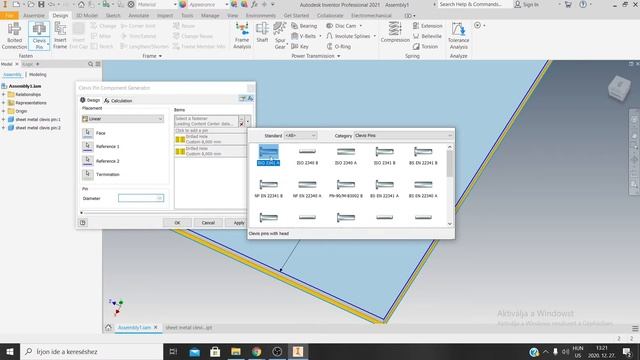
Task: Switch to the Modeling browser tab
Action: click(x=38, y=75)
